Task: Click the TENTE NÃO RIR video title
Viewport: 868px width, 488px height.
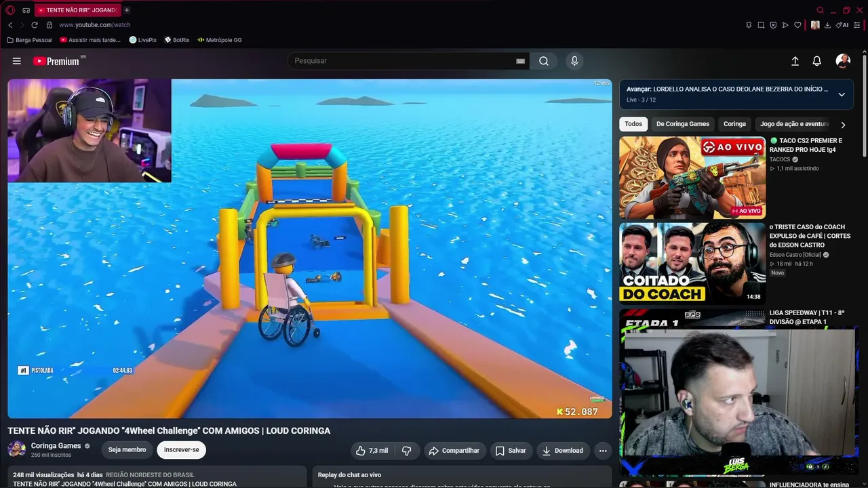Action: [169, 430]
